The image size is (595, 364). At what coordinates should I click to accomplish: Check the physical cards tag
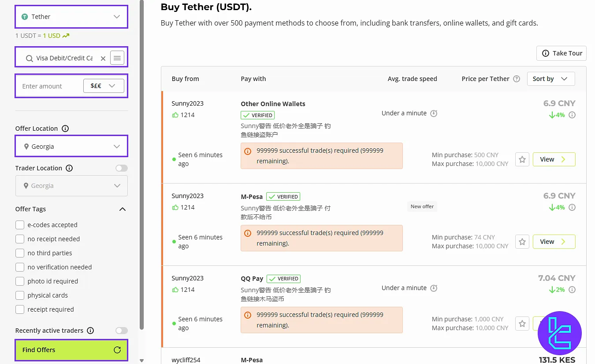[x=20, y=295]
